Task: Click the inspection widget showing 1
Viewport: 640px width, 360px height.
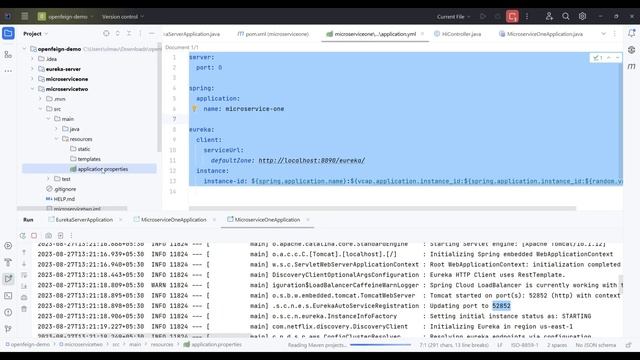Action: tap(599, 58)
